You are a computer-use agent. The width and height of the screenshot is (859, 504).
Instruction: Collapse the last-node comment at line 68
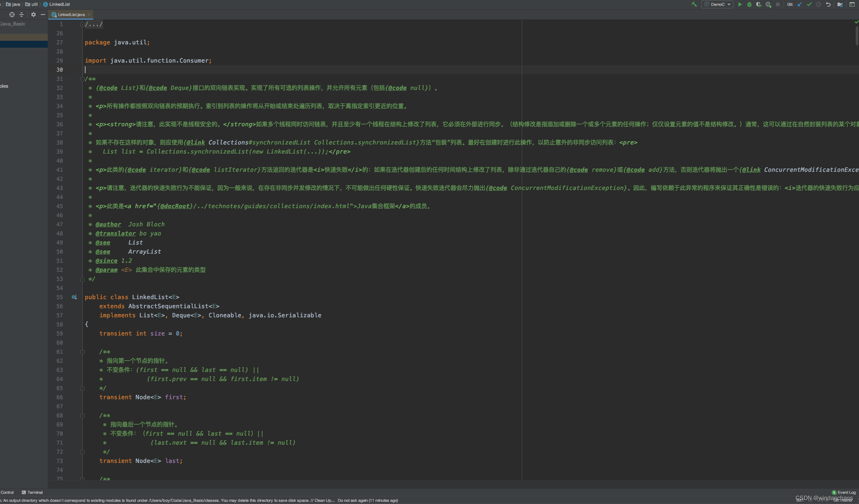coord(82,416)
